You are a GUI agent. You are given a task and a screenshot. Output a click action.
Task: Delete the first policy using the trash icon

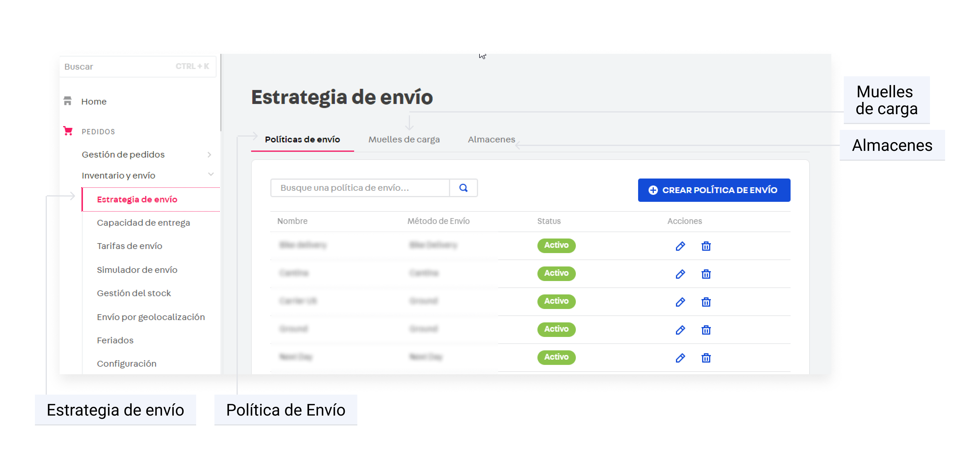point(706,246)
